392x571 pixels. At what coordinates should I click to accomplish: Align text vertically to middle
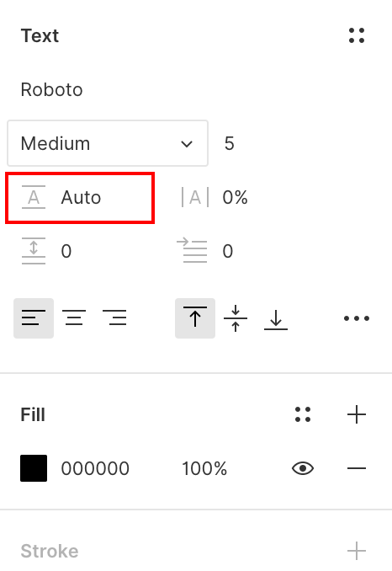click(x=236, y=318)
